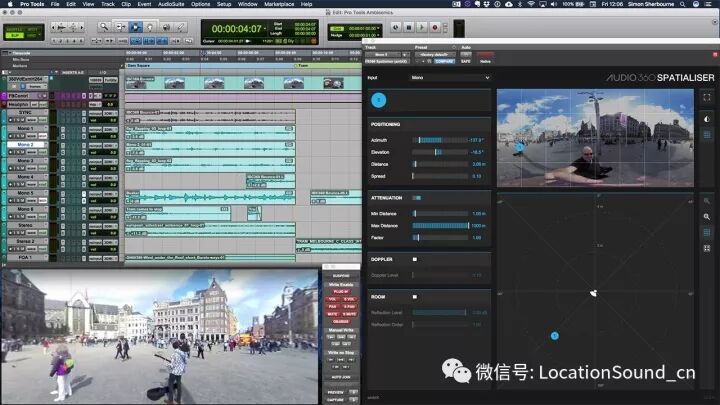Open the plugin preset factory default dropdown
The width and height of the screenshot is (720, 405).
point(435,55)
